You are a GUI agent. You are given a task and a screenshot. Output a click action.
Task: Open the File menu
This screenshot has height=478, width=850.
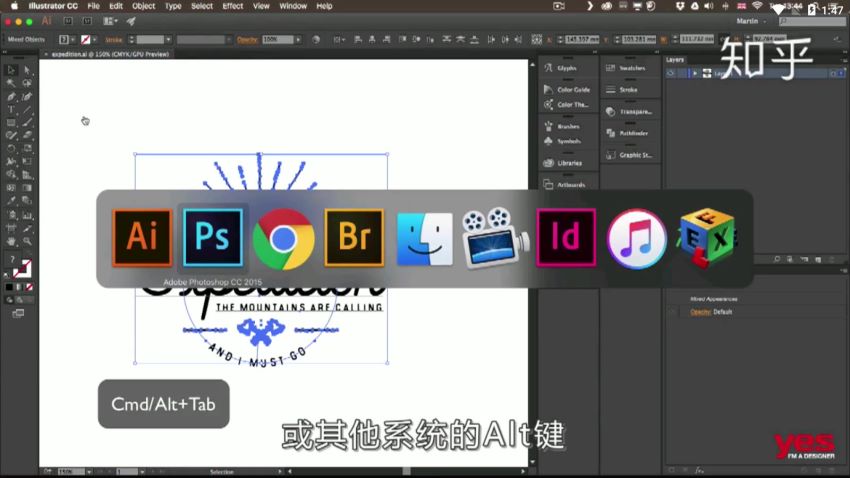tap(93, 6)
